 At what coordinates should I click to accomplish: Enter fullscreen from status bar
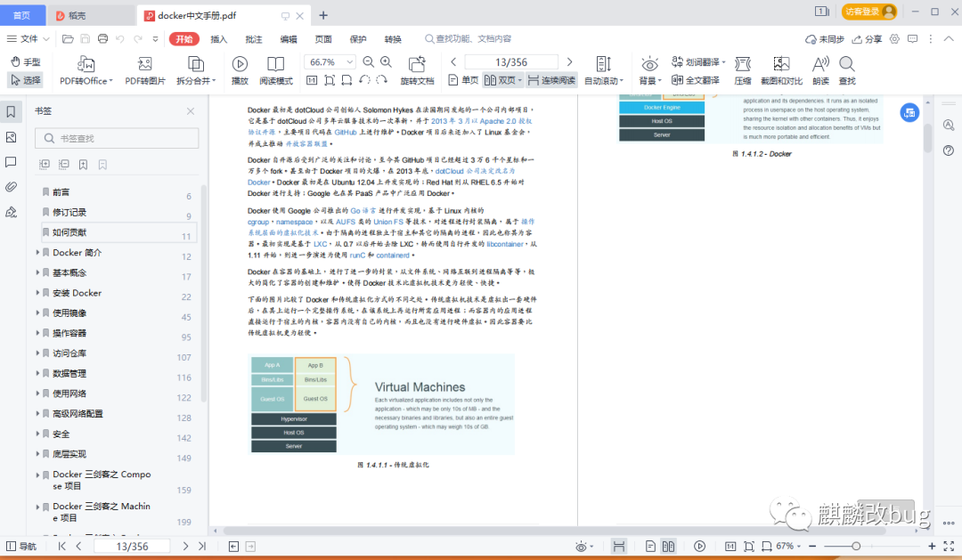949,546
